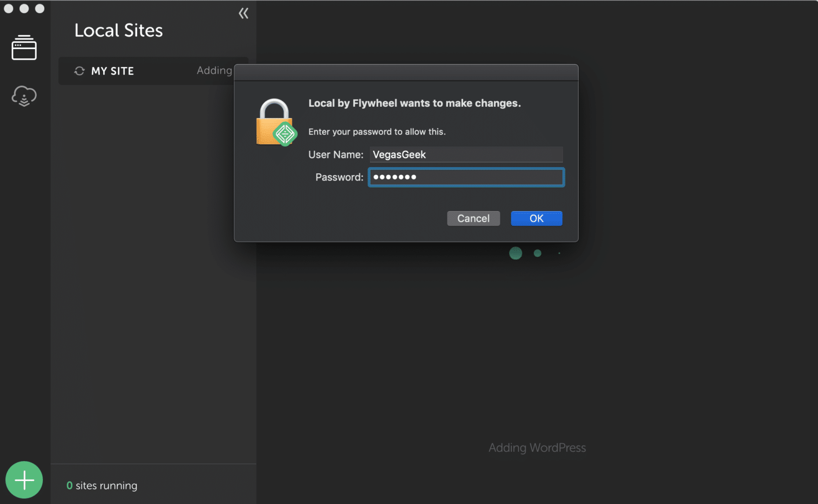Open the Connect to Flywheel cloud icon
This screenshot has width=818, height=504.
(x=24, y=96)
